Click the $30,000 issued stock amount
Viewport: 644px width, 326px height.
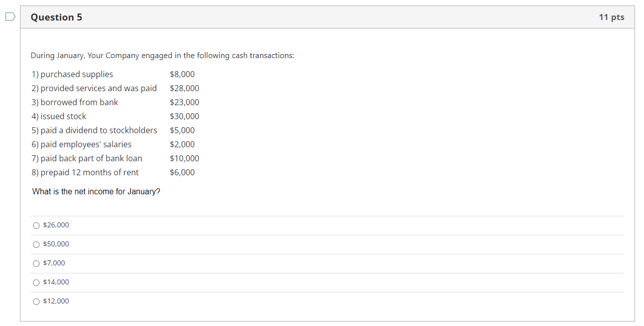click(x=184, y=116)
